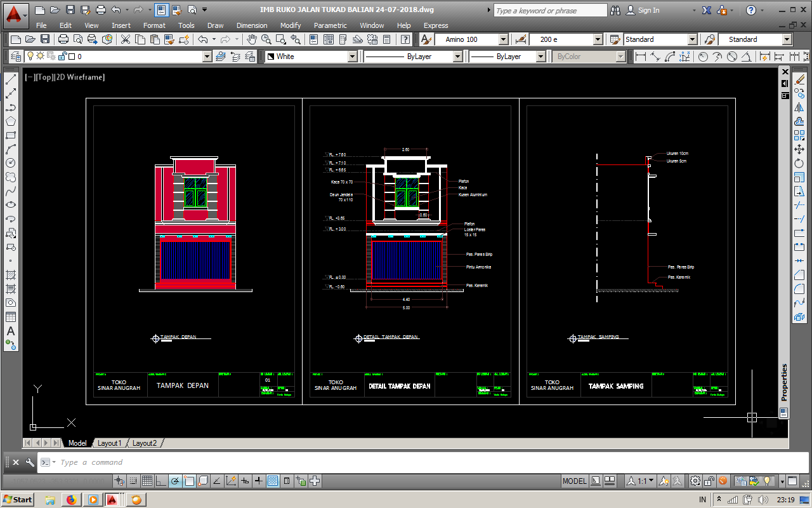Select the Polygon draw tool
Screen dimensions: 812x508
click(x=10, y=122)
